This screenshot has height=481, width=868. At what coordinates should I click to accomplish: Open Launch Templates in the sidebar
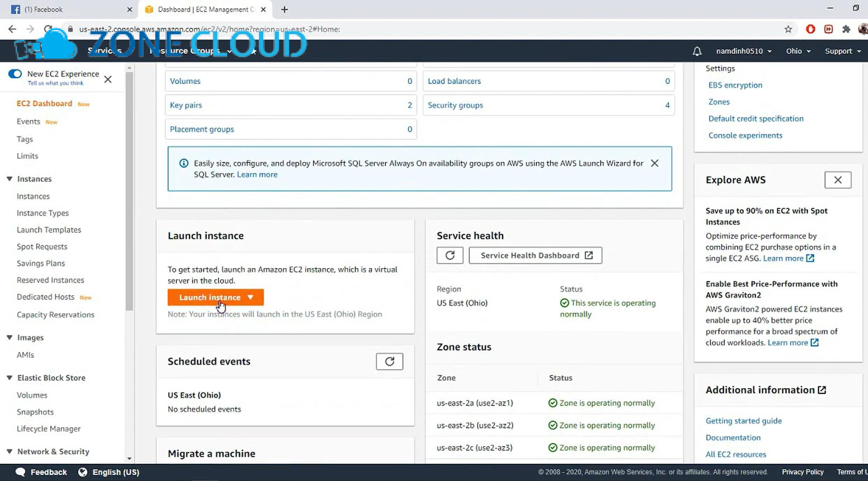click(49, 230)
